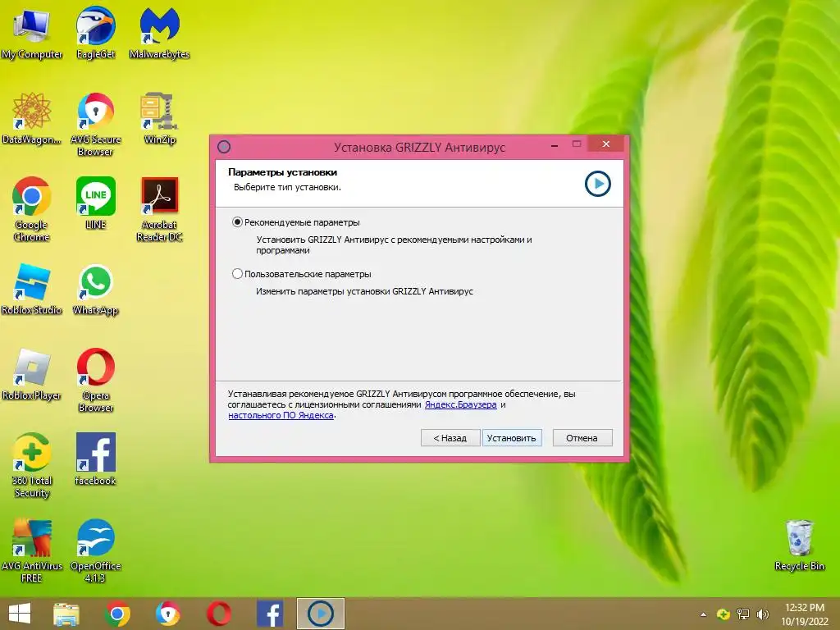Open the Windows Start button
The height and width of the screenshot is (630, 840).
pyautogui.click(x=20, y=614)
